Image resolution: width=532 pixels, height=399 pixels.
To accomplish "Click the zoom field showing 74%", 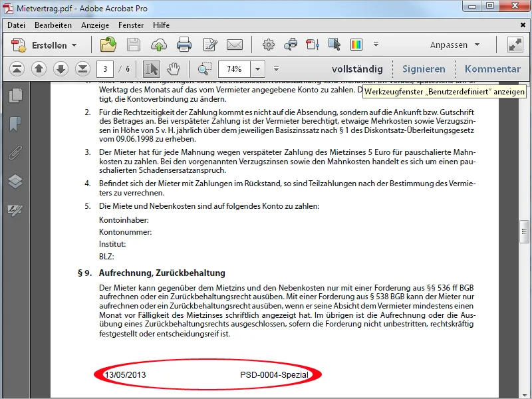I will tap(234, 69).
